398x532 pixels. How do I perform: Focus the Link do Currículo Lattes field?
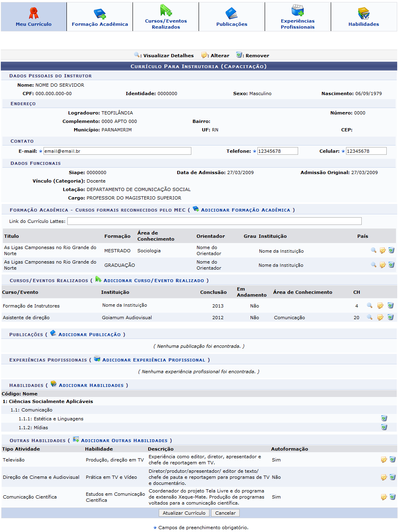pos(214,221)
